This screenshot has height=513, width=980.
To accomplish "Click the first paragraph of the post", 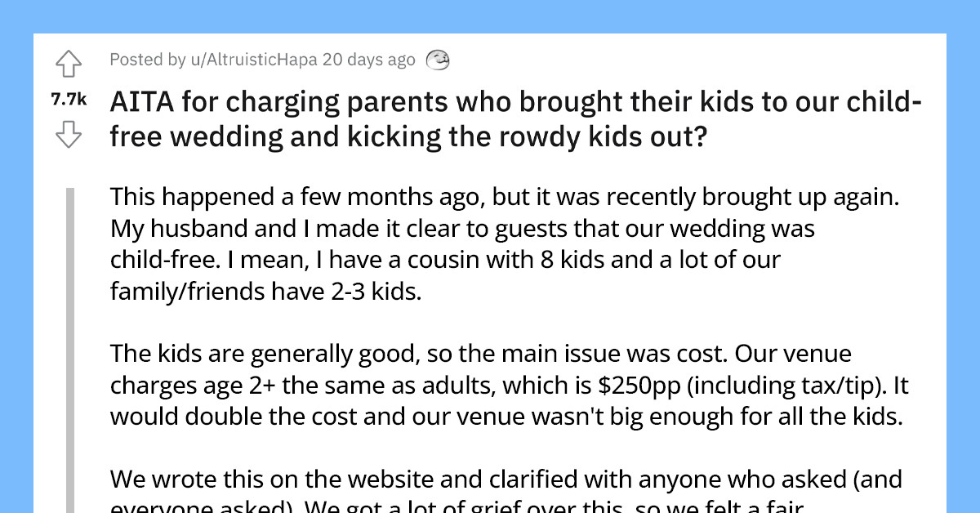I will click(x=490, y=243).
